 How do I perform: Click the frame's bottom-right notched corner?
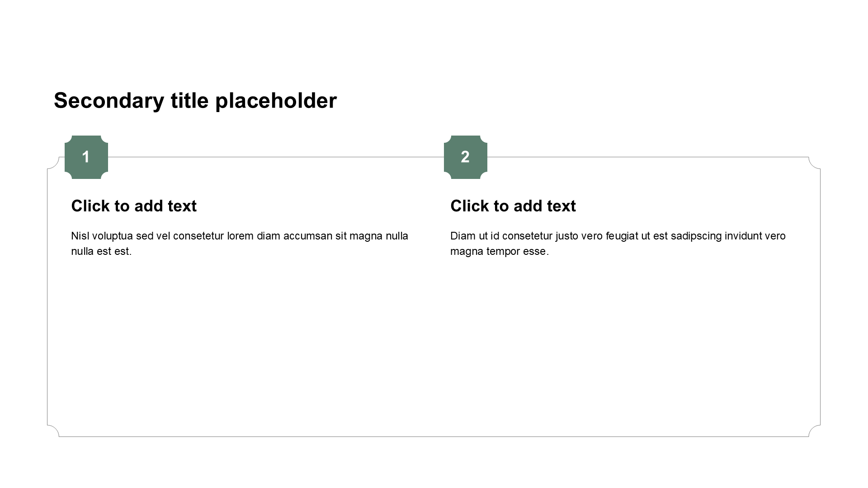pyautogui.click(x=814, y=431)
